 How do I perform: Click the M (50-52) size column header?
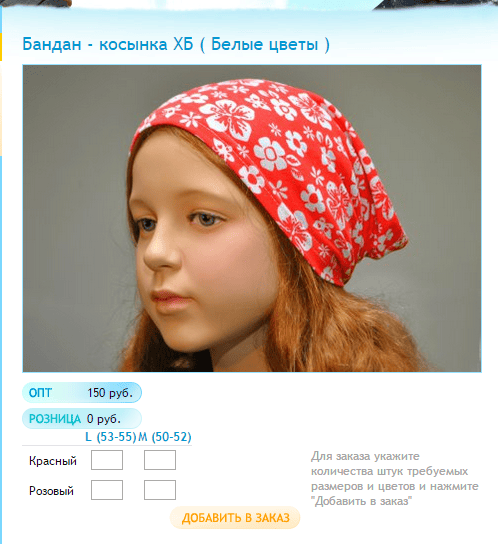[x=165, y=437]
